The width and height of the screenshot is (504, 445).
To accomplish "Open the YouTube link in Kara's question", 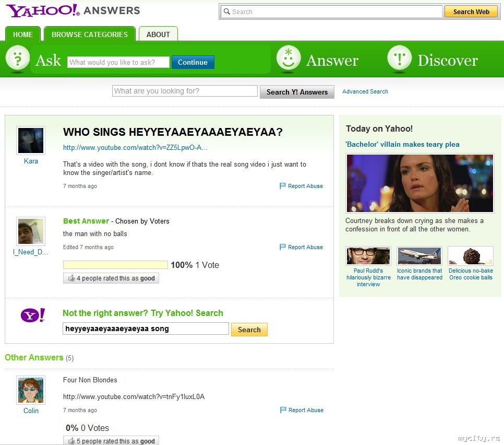I will pyautogui.click(x=135, y=147).
